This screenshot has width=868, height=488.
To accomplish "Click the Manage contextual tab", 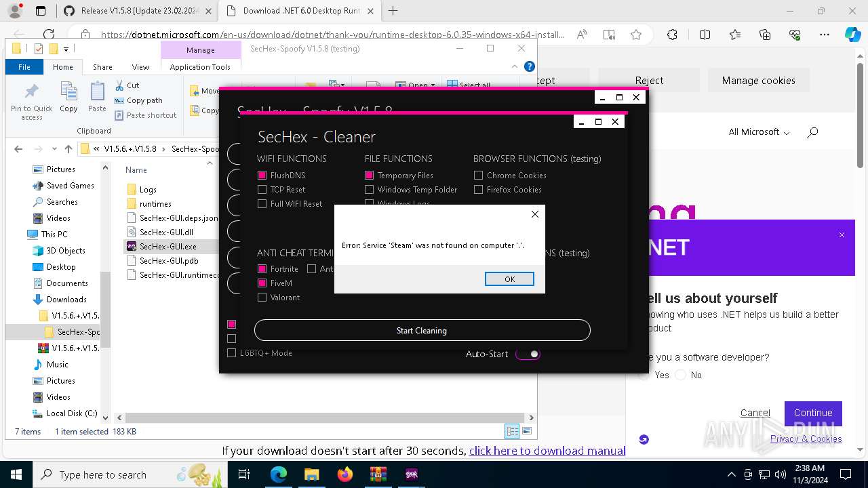I will [x=201, y=50].
